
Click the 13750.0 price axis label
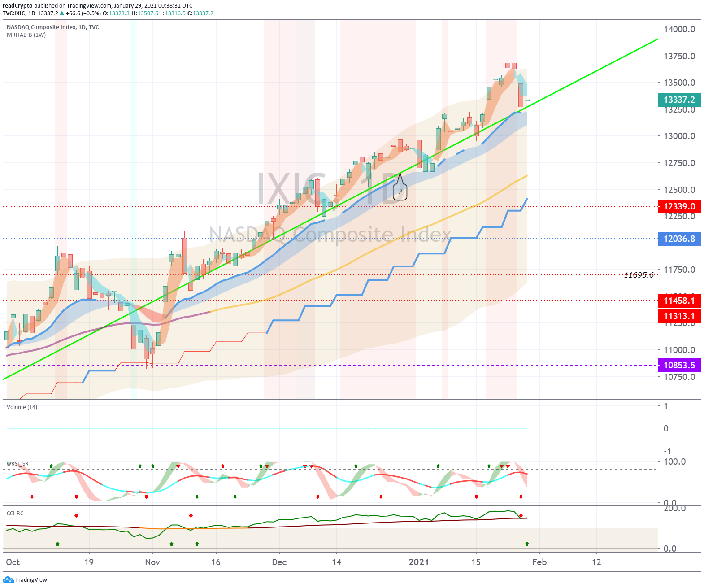(679, 56)
